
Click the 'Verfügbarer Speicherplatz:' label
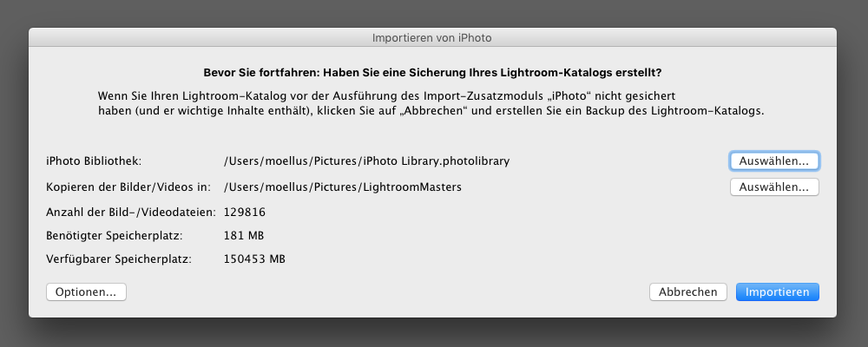coord(119,259)
